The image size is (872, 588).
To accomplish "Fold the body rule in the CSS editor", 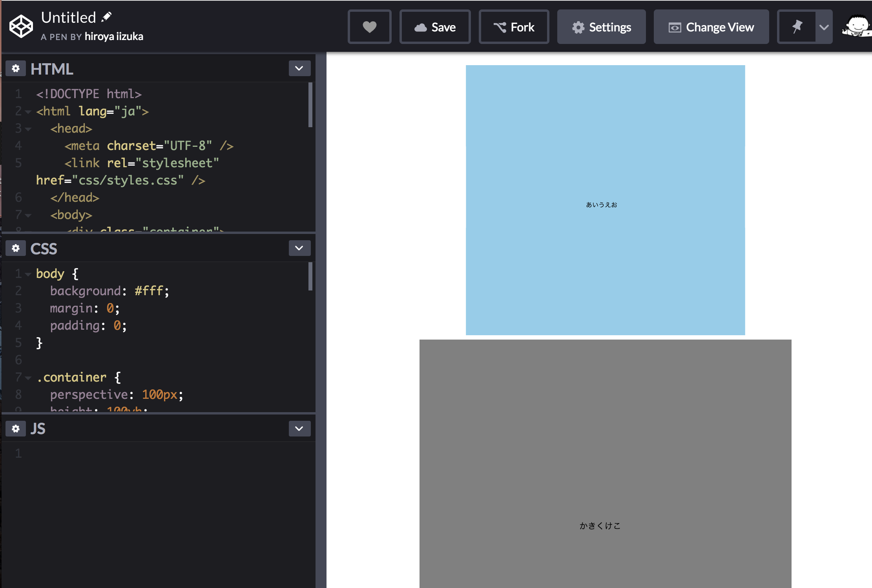I will (27, 274).
